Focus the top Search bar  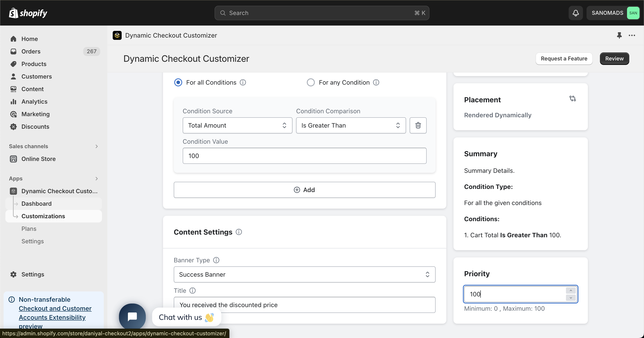pos(322,13)
